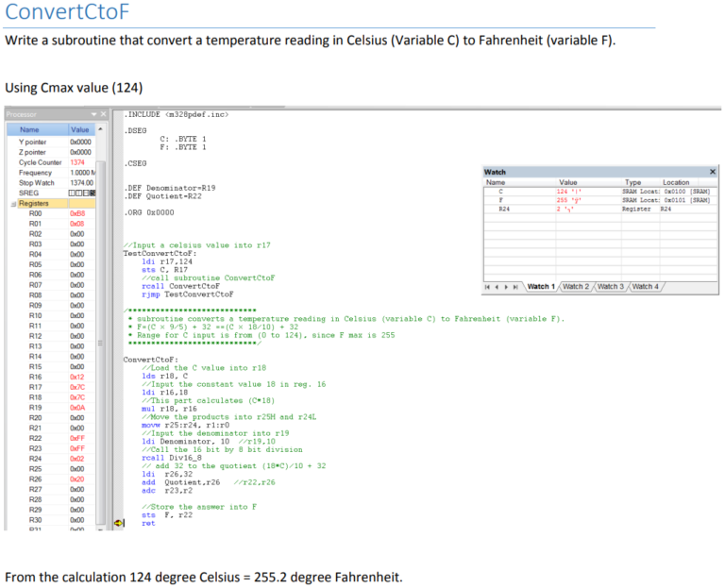This screenshot has width=725, height=588.
Task: Click the Value column header in Watch window
Action: coord(568,182)
